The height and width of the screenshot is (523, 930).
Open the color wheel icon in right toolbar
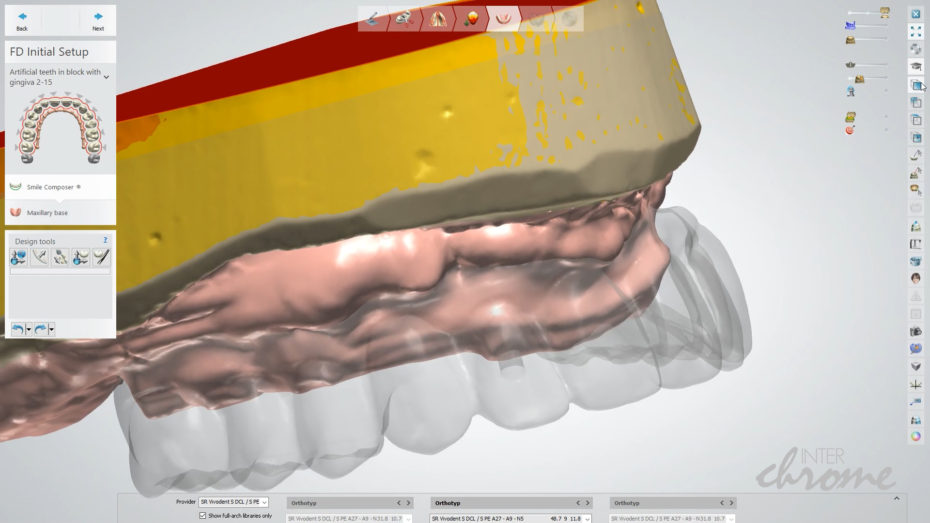(x=916, y=436)
